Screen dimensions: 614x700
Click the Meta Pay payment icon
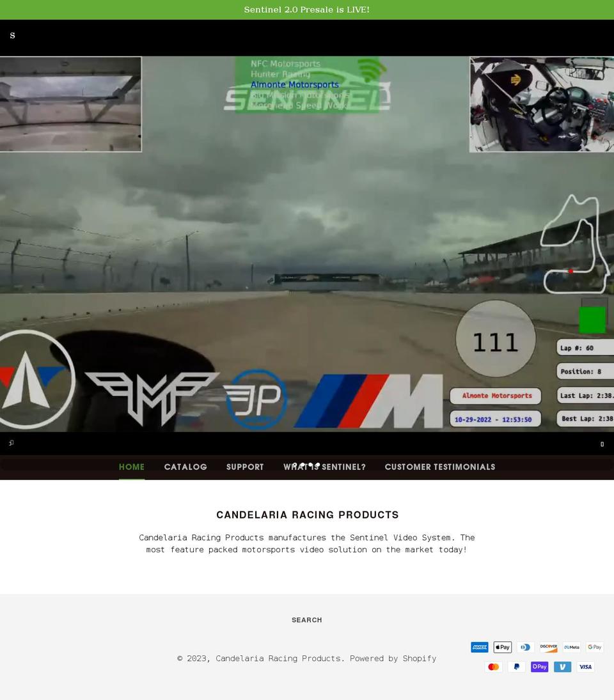(x=572, y=648)
